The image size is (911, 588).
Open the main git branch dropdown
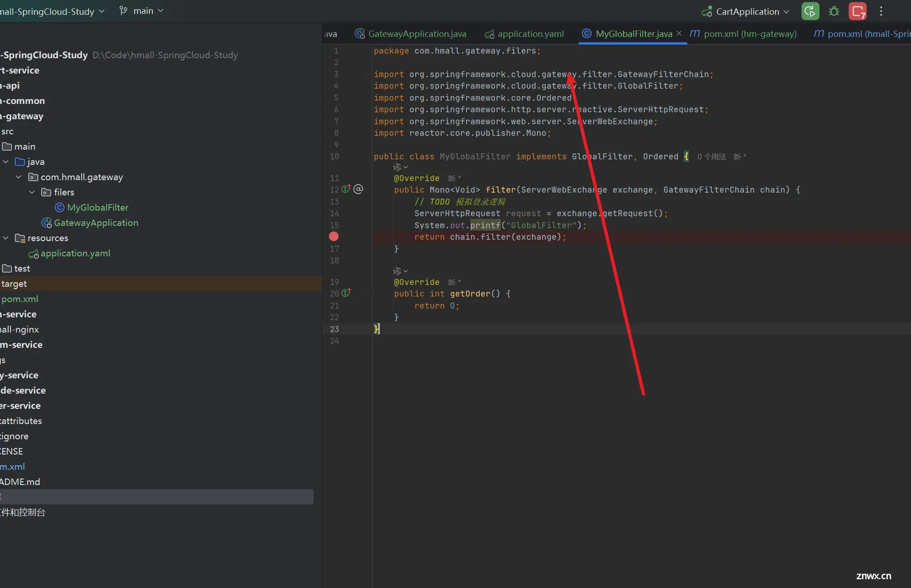141,11
